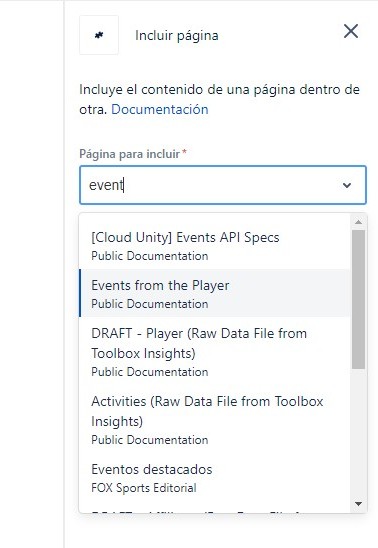Close the Incluir página panel
The image size is (378, 548).
point(351,31)
